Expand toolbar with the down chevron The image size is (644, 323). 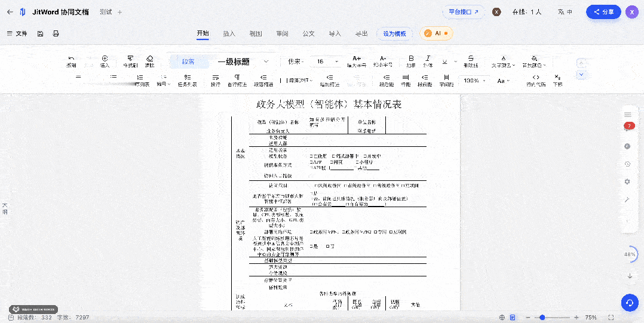pyautogui.click(x=581, y=74)
